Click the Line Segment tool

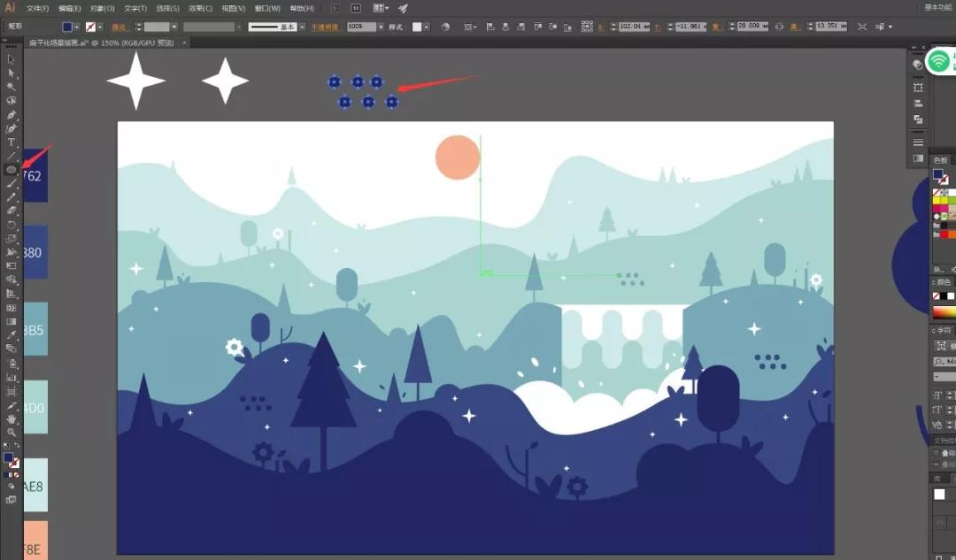12,156
